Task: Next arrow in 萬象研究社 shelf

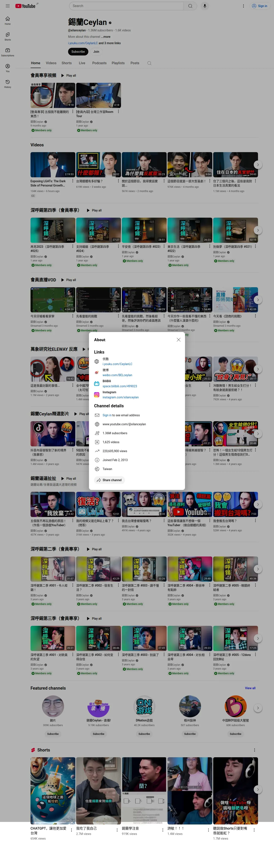Action: [258, 369]
